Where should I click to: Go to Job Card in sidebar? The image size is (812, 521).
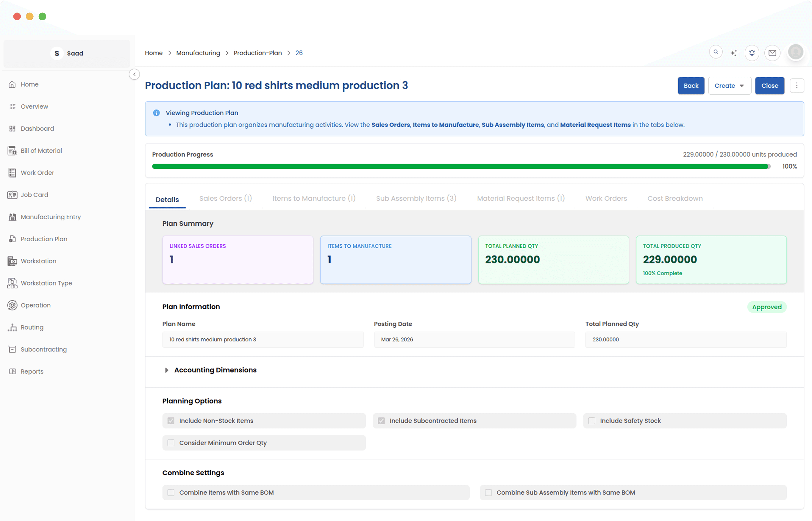click(34, 195)
